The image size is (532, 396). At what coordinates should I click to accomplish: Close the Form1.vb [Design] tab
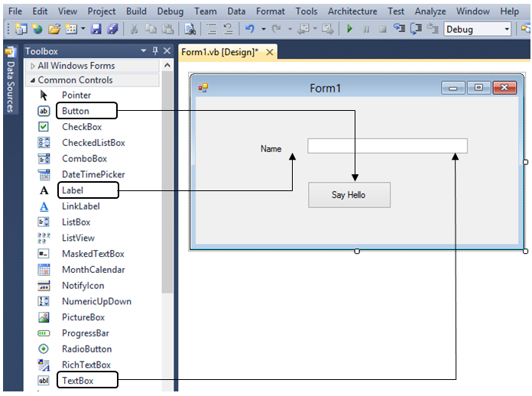click(x=270, y=52)
